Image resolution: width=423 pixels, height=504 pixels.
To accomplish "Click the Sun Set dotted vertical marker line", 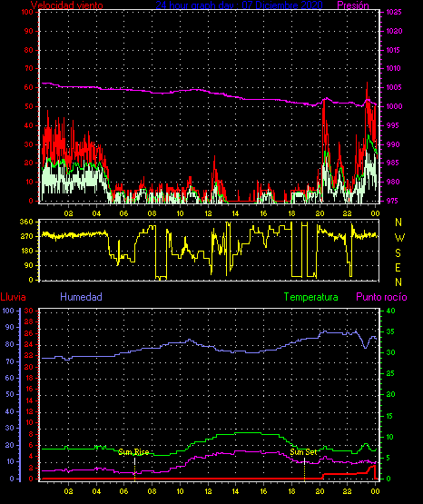I will tap(304, 469).
